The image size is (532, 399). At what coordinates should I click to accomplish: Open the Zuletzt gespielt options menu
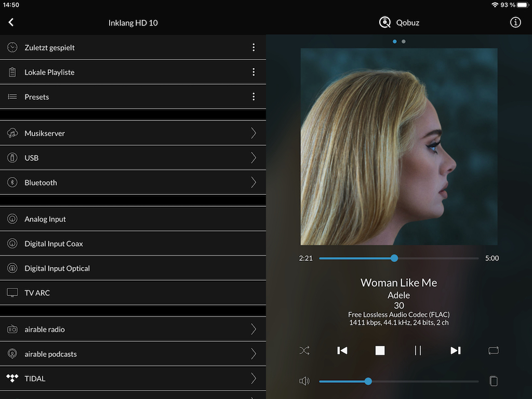click(254, 47)
